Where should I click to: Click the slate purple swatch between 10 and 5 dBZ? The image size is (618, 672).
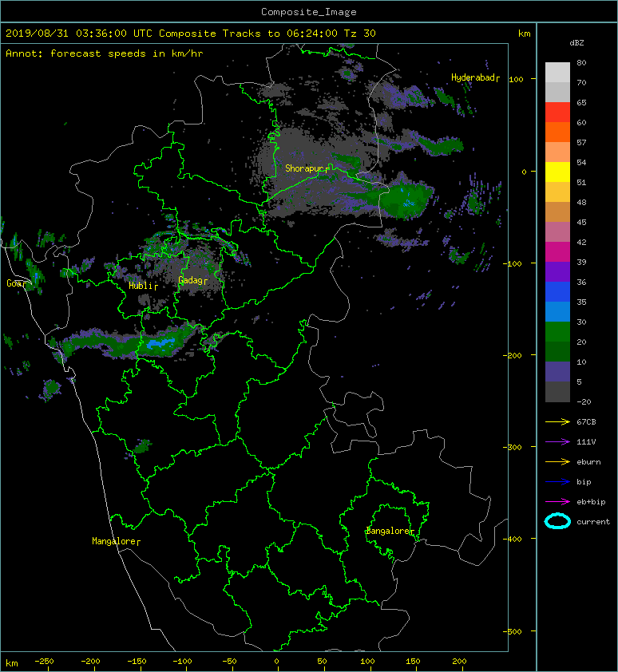click(557, 372)
